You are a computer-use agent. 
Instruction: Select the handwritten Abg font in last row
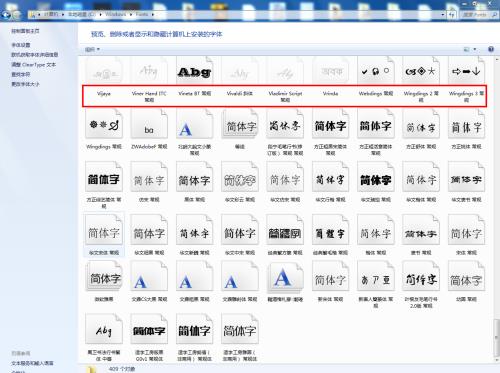coord(104,329)
